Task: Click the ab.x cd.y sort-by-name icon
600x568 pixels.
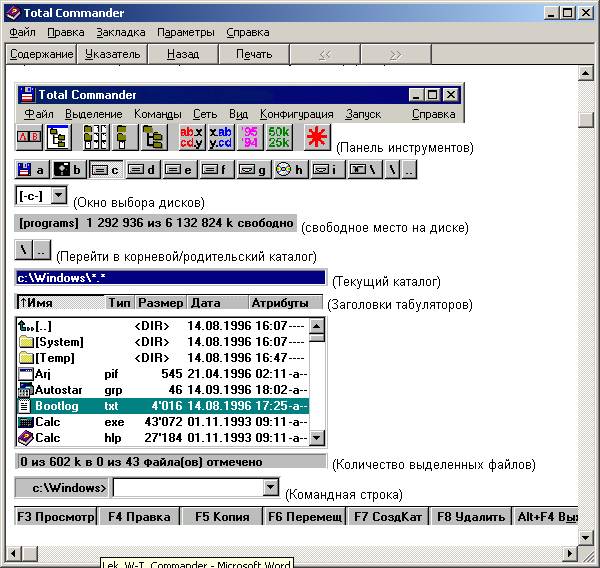Action: click(x=192, y=137)
